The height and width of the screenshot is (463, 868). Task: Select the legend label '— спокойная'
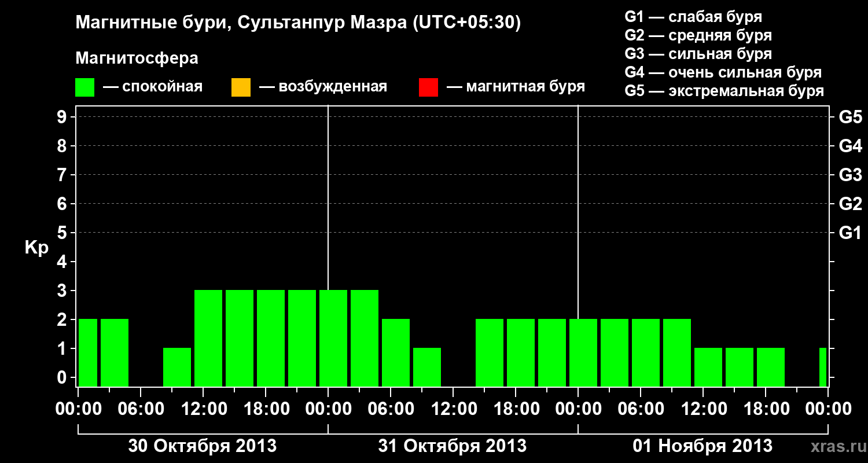[x=153, y=87]
